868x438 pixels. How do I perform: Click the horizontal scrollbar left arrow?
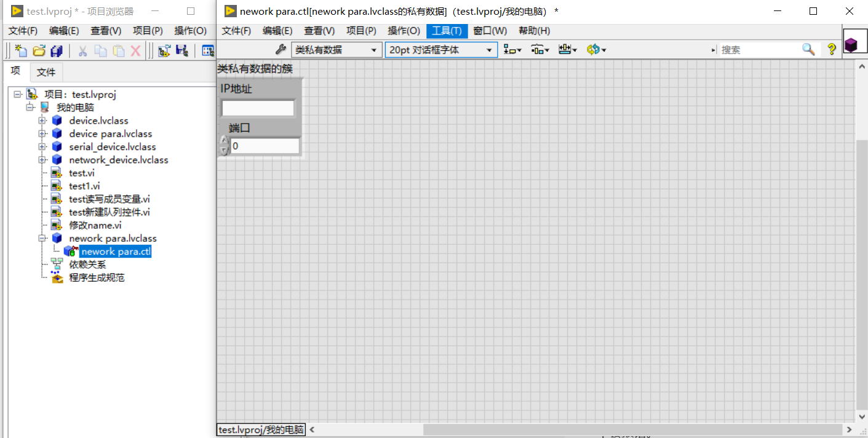pos(312,429)
